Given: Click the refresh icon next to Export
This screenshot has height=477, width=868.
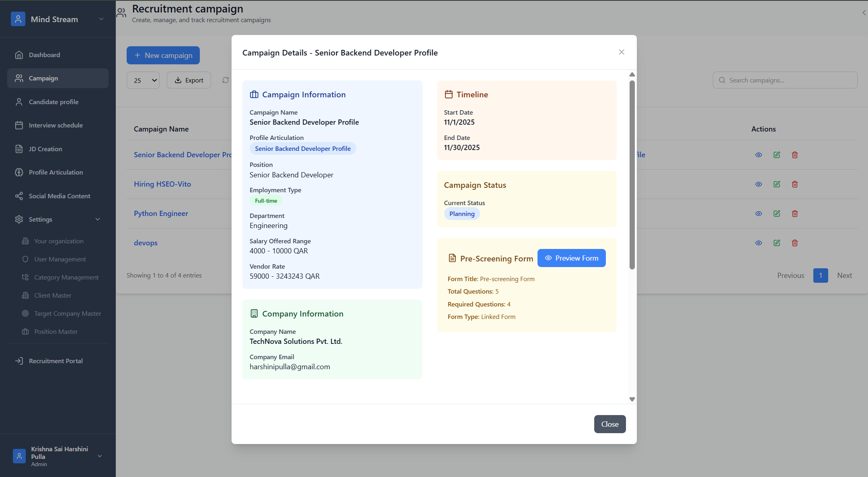Looking at the screenshot, I should coord(226,80).
